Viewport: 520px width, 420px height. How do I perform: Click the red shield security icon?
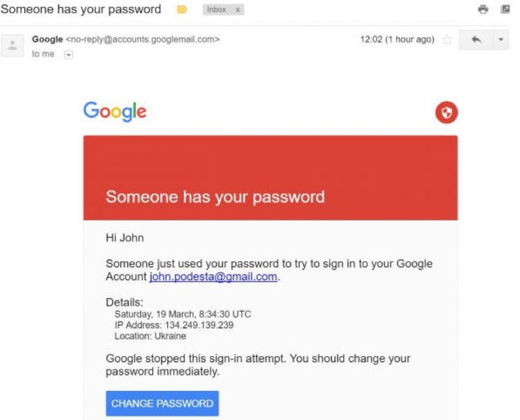[x=447, y=112]
